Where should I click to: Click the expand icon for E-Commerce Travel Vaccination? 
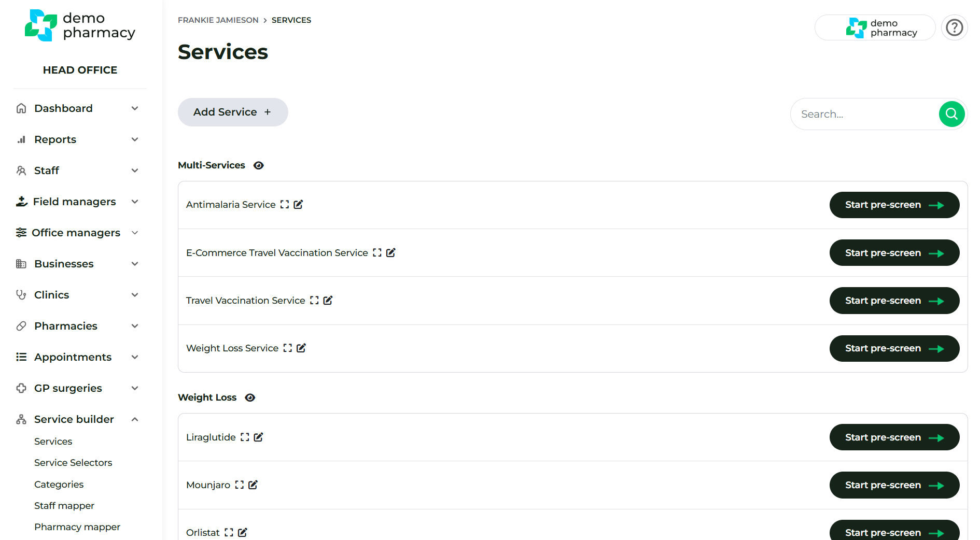(x=377, y=253)
